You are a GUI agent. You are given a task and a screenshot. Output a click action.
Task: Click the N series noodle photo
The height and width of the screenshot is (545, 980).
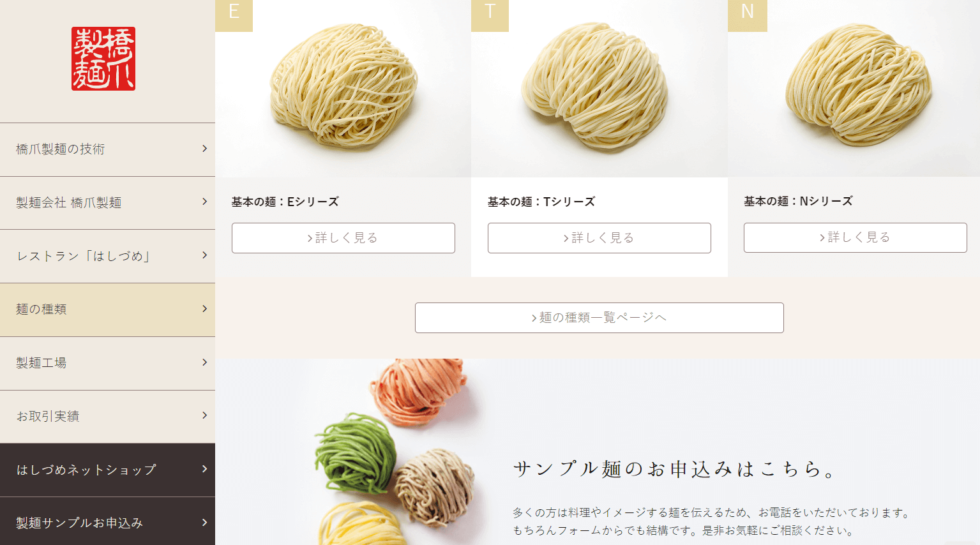854,88
